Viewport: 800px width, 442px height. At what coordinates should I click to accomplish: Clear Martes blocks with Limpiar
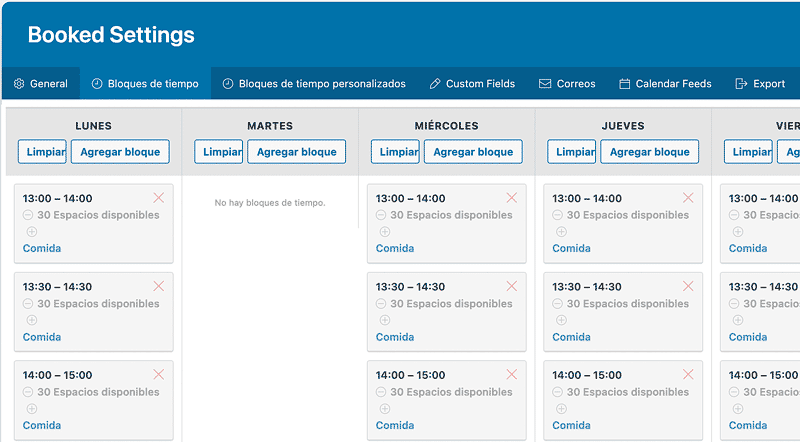point(219,152)
